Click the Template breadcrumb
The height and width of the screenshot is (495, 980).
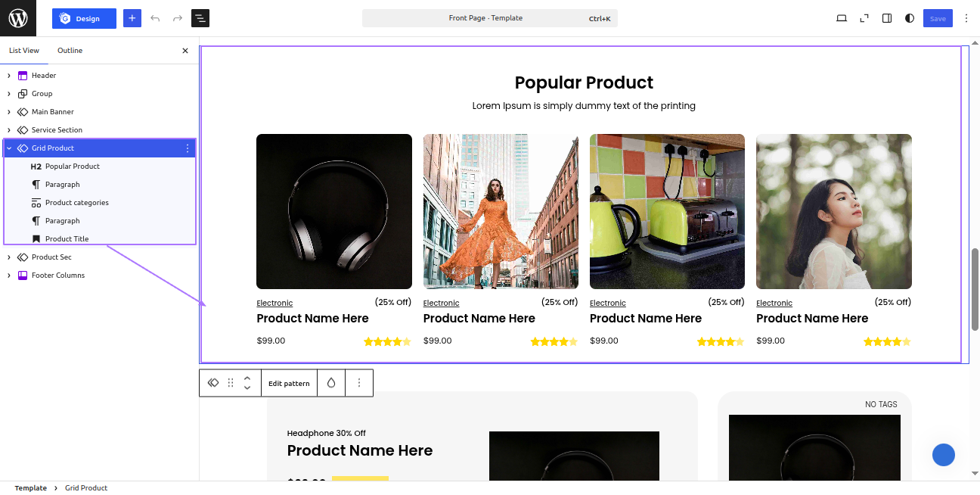(x=31, y=488)
